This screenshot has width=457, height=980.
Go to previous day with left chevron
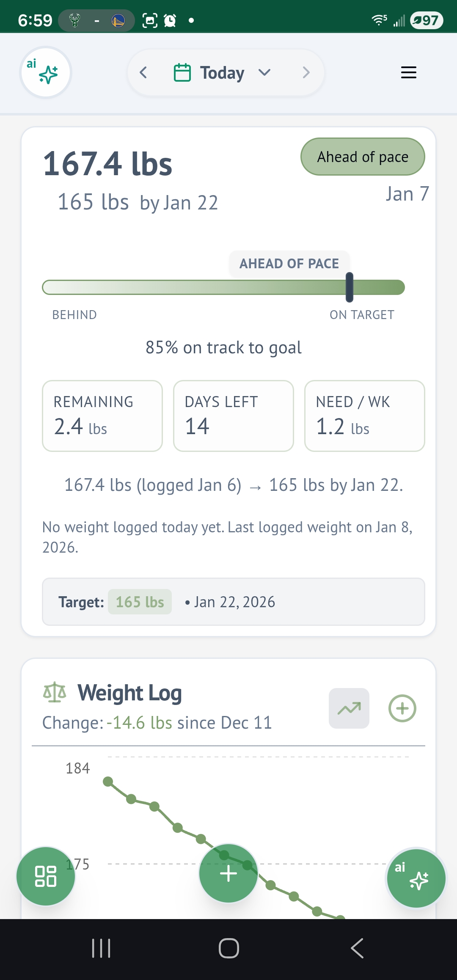point(143,72)
